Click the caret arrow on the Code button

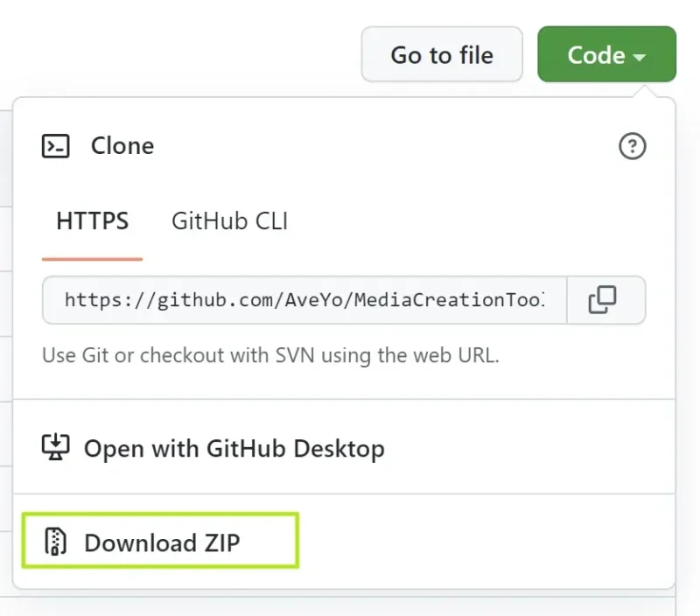click(x=640, y=57)
